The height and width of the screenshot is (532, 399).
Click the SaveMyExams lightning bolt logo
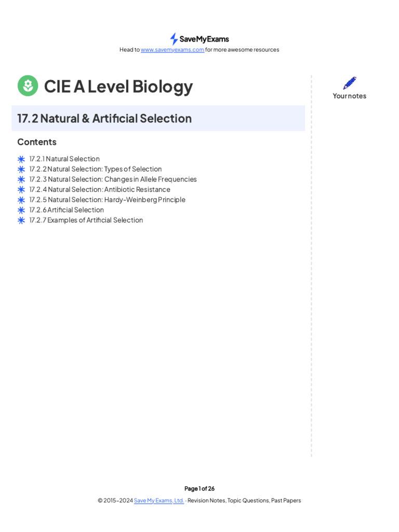[x=174, y=39]
